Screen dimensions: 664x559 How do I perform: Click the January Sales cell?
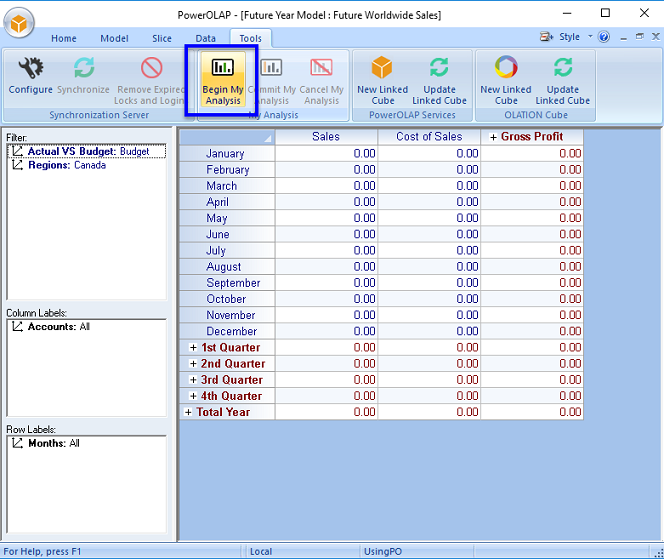326,153
